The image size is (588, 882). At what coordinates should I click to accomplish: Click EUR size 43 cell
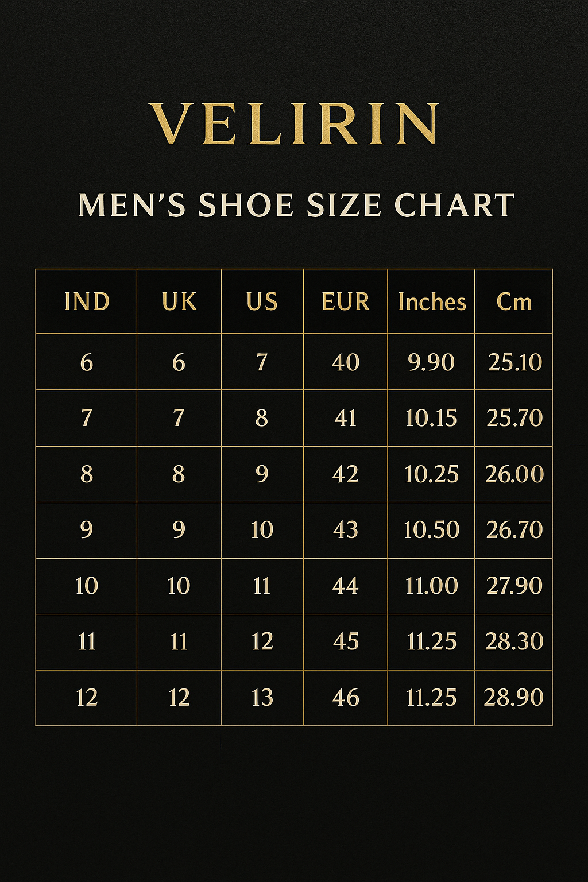point(346,530)
